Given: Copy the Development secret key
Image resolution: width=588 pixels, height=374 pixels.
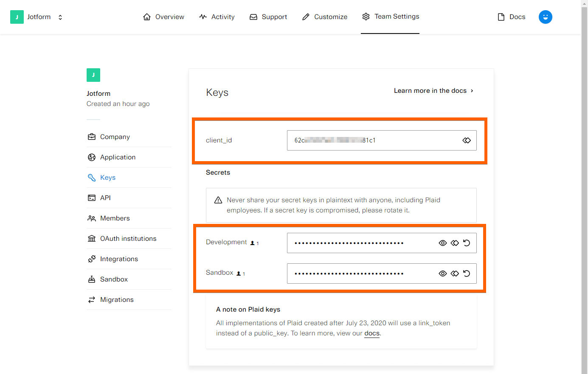Looking at the screenshot, I should 455,243.
